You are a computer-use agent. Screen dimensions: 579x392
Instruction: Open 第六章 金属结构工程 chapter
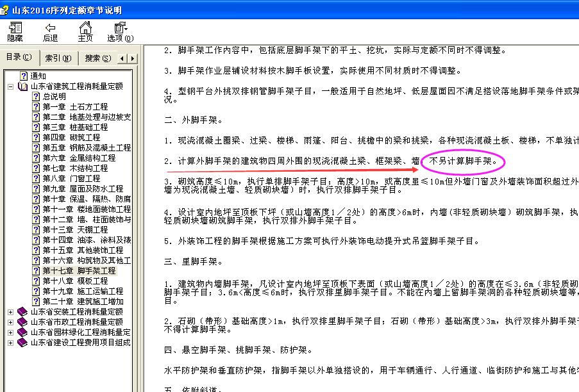pos(79,158)
